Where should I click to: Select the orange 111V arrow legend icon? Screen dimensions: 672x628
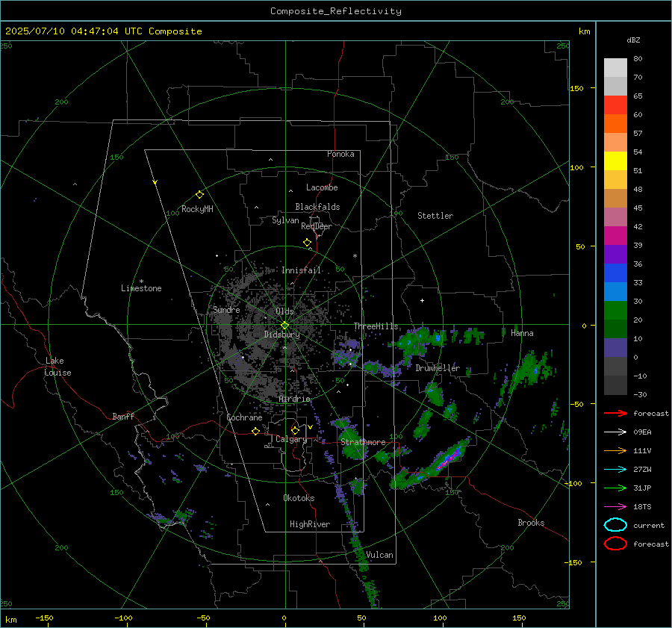615,450
